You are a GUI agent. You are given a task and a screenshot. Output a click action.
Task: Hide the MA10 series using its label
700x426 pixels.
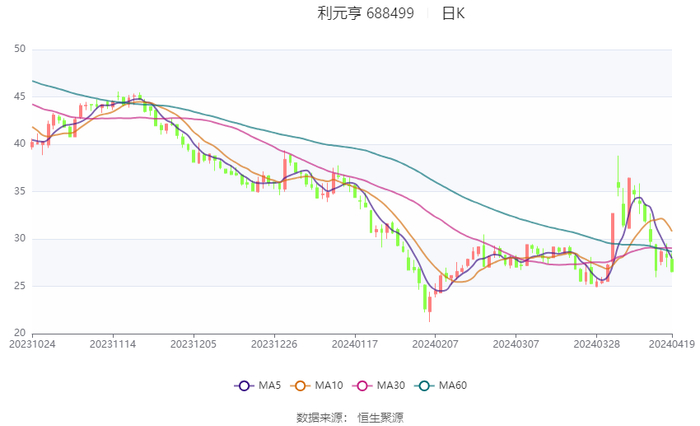click(329, 386)
